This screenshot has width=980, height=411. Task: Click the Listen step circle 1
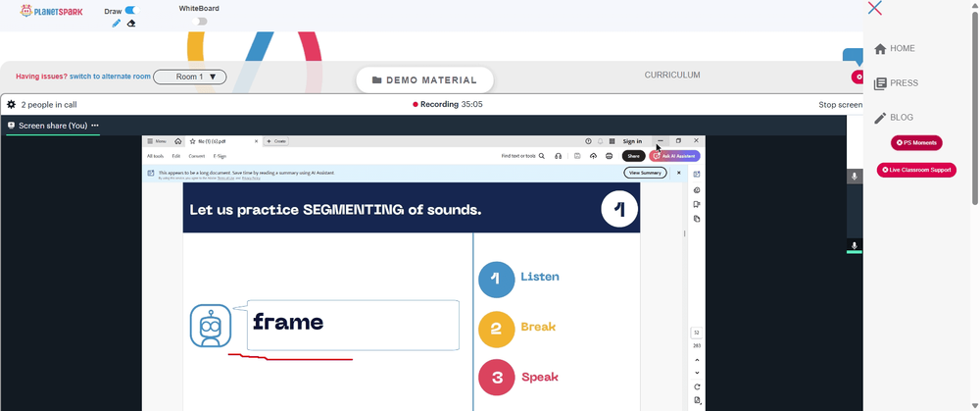(x=496, y=279)
